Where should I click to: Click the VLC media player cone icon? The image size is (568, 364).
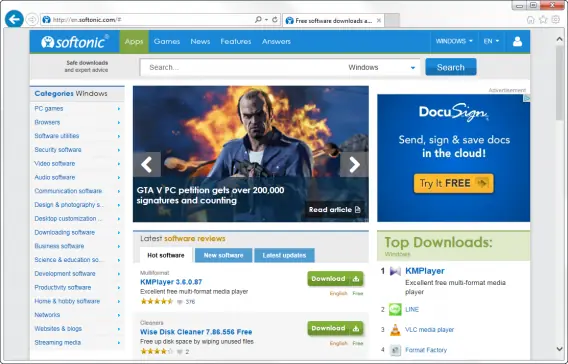(x=395, y=330)
